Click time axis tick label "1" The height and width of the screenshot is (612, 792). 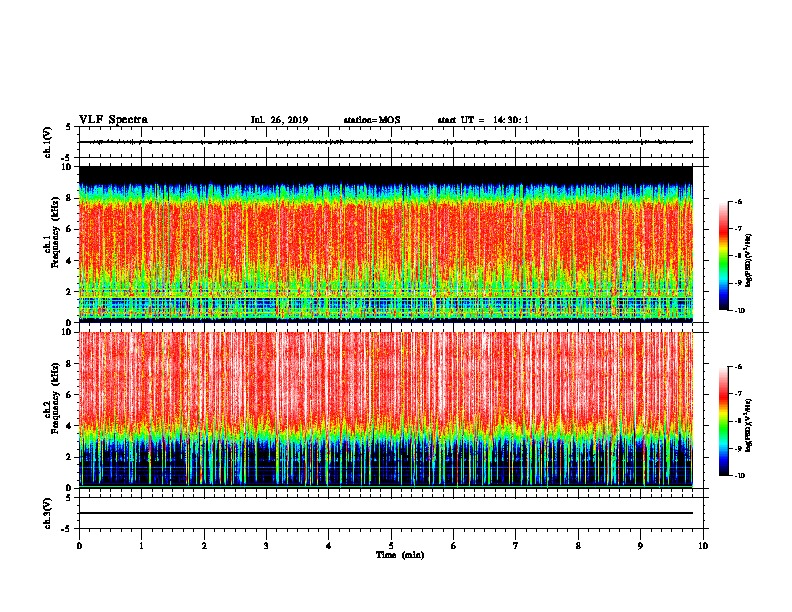141,546
